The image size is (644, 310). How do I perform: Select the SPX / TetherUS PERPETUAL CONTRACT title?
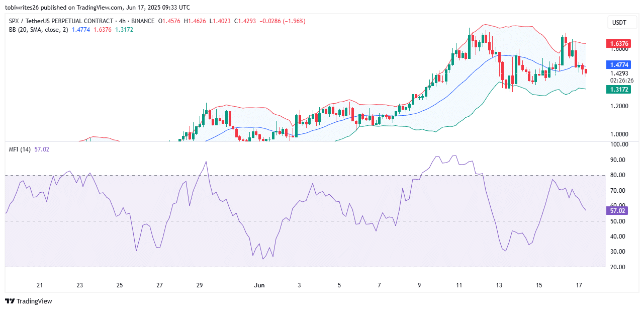[x=80, y=21]
